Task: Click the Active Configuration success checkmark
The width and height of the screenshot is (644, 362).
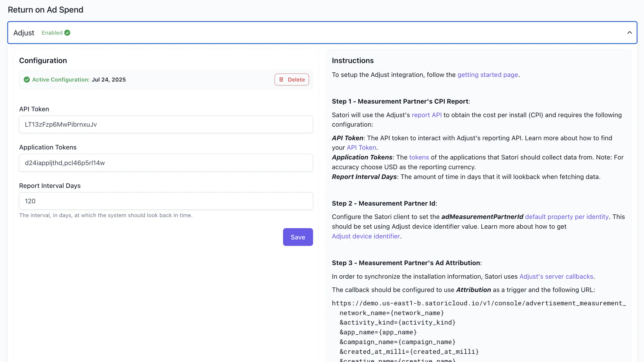Action: point(27,79)
